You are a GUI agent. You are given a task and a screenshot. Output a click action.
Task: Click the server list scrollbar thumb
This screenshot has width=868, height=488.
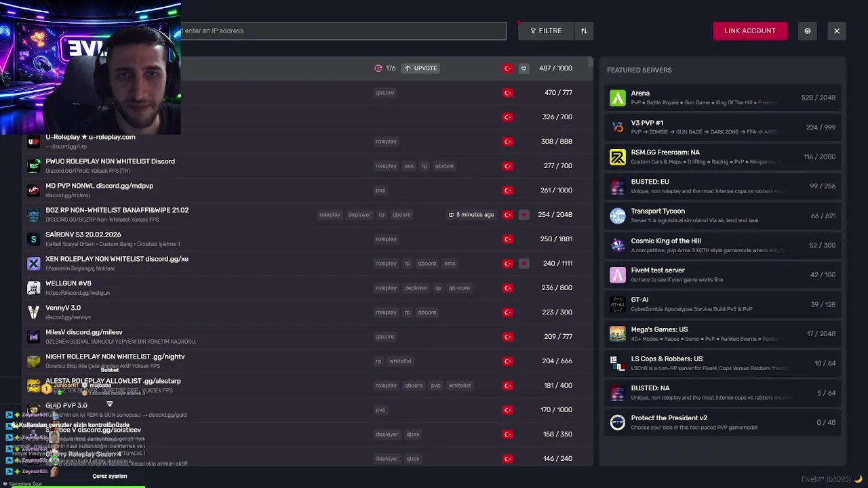[x=591, y=63]
